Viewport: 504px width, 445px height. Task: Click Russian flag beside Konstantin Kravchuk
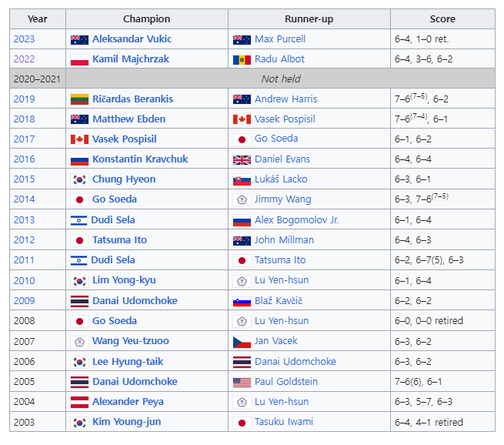(79, 160)
